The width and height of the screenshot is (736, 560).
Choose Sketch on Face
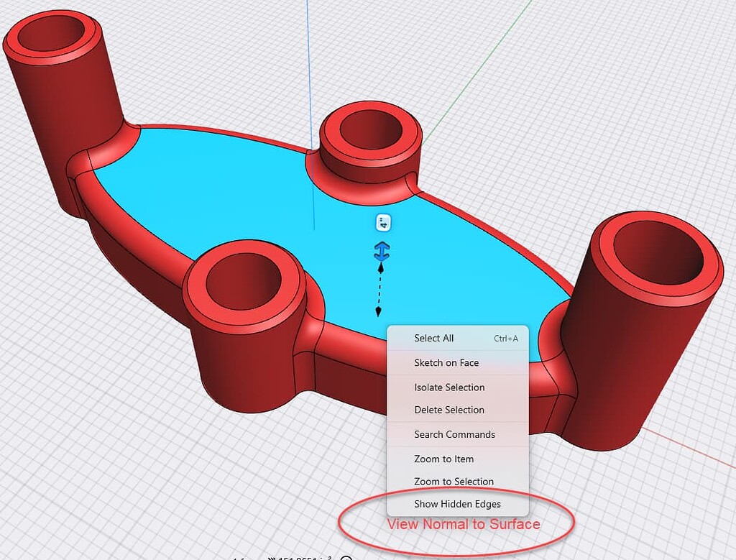click(446, 363)
